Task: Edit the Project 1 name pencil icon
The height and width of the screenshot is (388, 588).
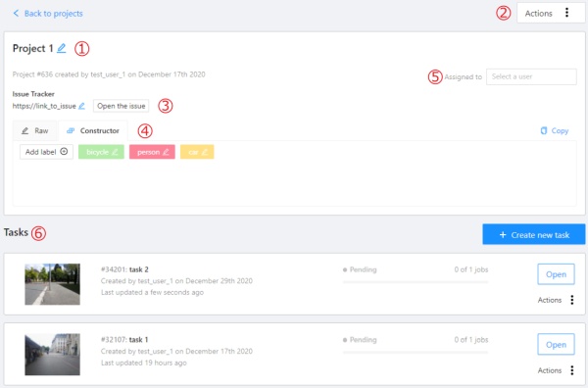Action: pyautogui.click(x=62, y=48)
